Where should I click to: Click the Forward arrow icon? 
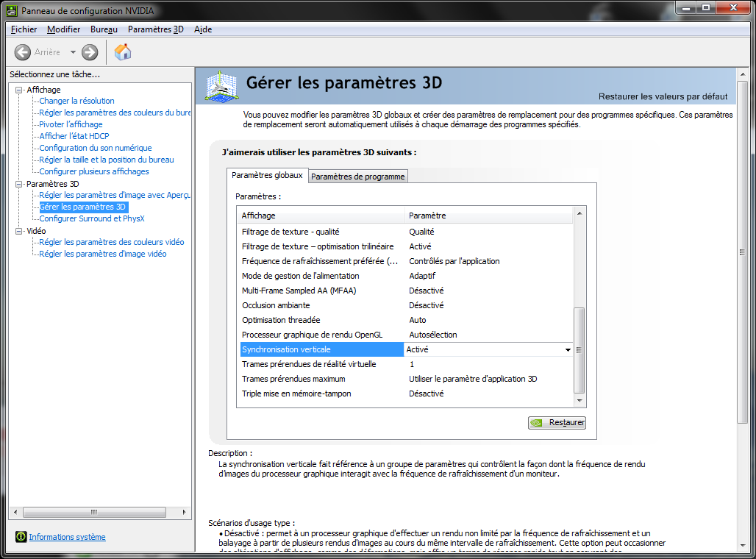click(90, 52)
